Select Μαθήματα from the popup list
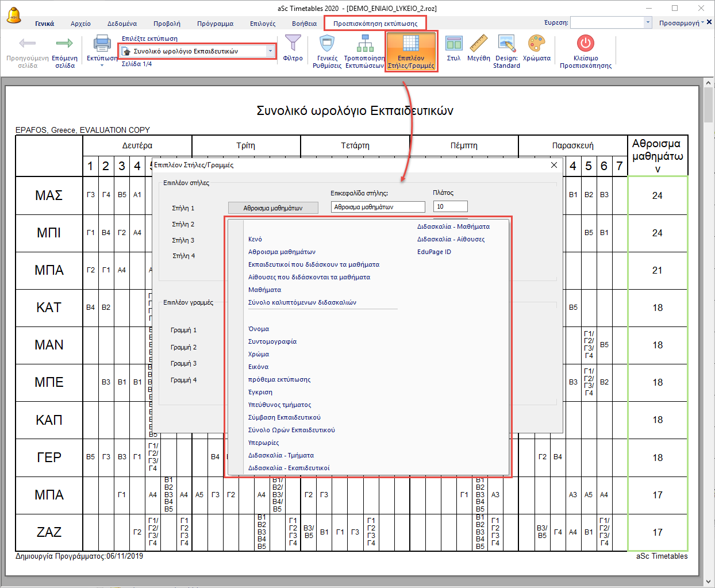The width and height of the screenshot is (715, 588). (264, 290)
